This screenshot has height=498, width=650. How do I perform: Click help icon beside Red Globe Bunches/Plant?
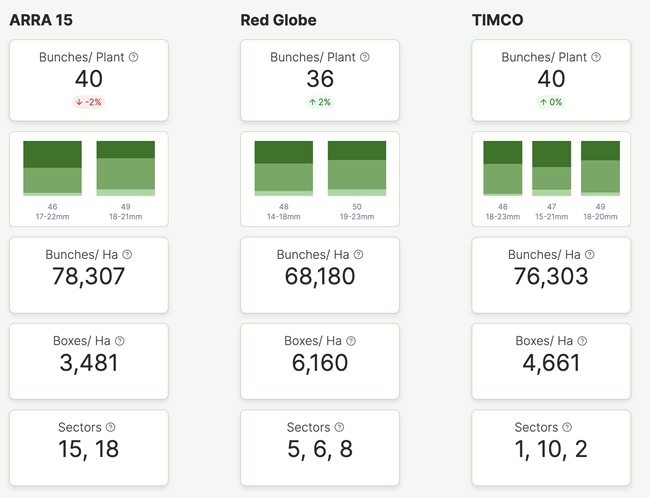coord(364,57)
